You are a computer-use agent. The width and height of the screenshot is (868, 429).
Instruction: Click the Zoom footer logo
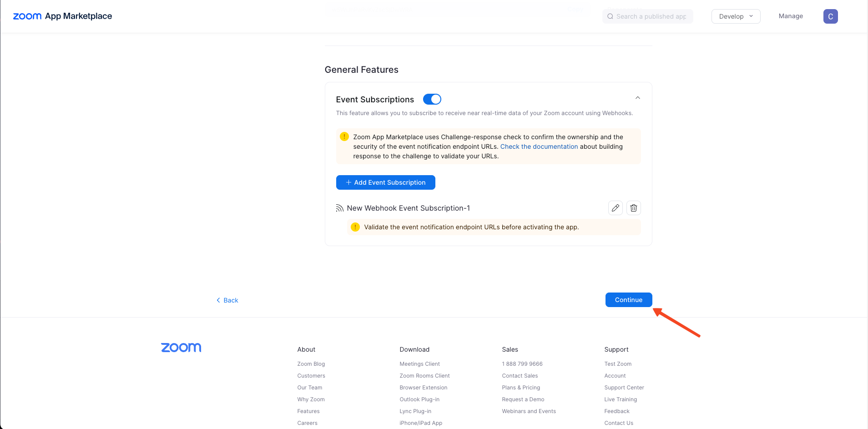(x=181, y=348)
